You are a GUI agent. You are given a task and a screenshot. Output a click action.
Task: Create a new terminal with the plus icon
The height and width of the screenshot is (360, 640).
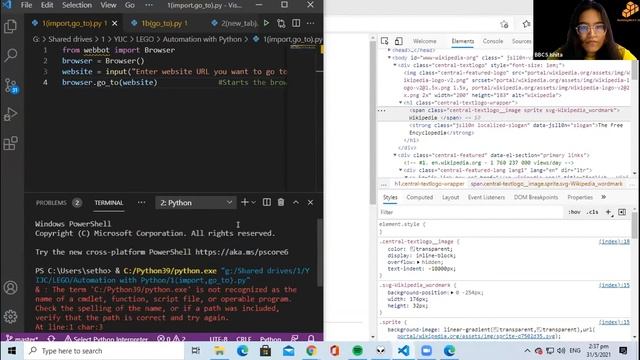pos(244,202)
